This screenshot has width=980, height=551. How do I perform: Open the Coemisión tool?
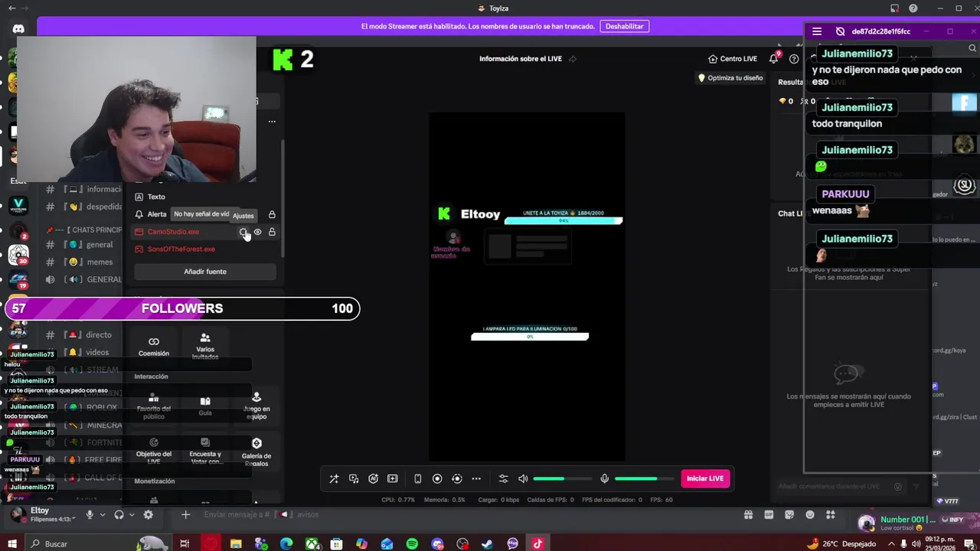coord(154,346)
